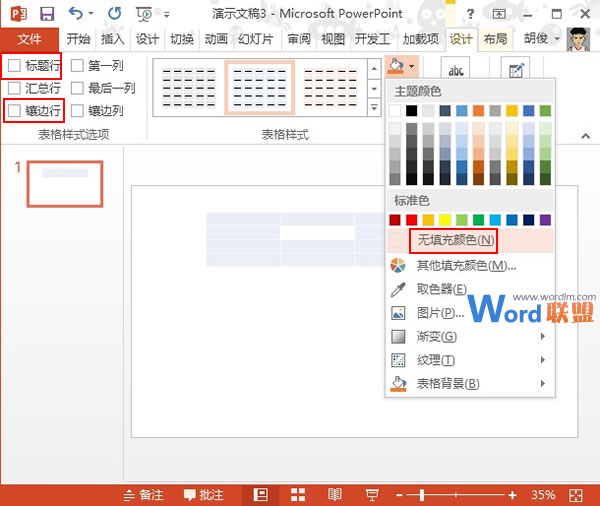Adjust the zoom slider handle

coord(422,495)
